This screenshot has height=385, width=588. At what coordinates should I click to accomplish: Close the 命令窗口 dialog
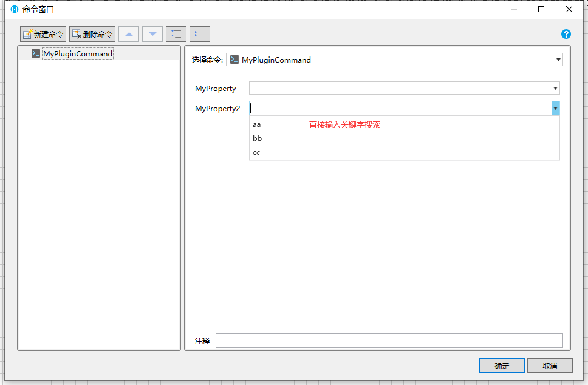pyautogui.click(x=569, y=9)
